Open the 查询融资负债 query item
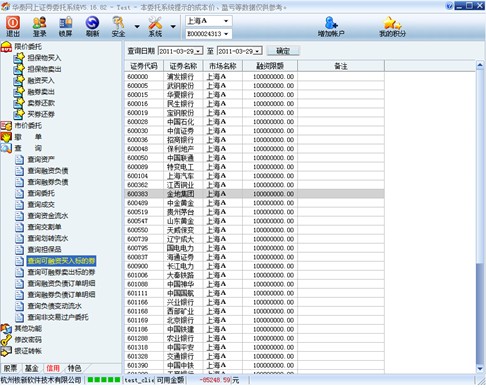This screenshot has width=486, height=388. 48,171
